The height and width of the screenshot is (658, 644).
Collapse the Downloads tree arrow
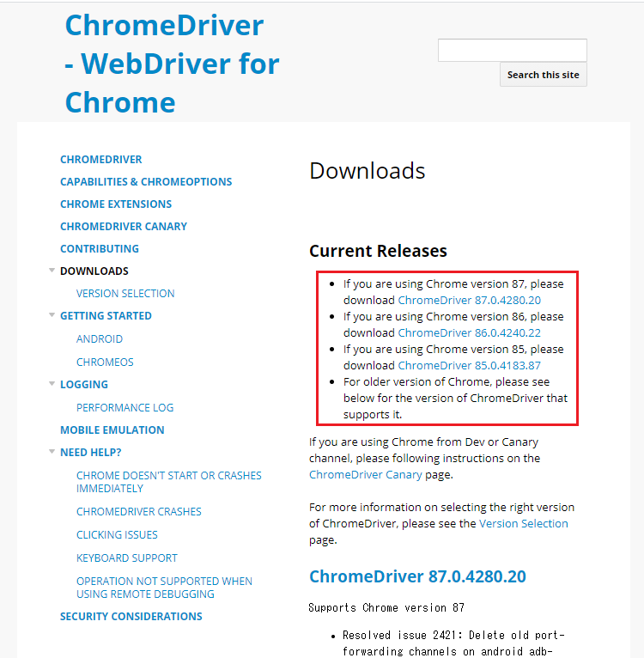pyautogui.click(x=52, y=271)
